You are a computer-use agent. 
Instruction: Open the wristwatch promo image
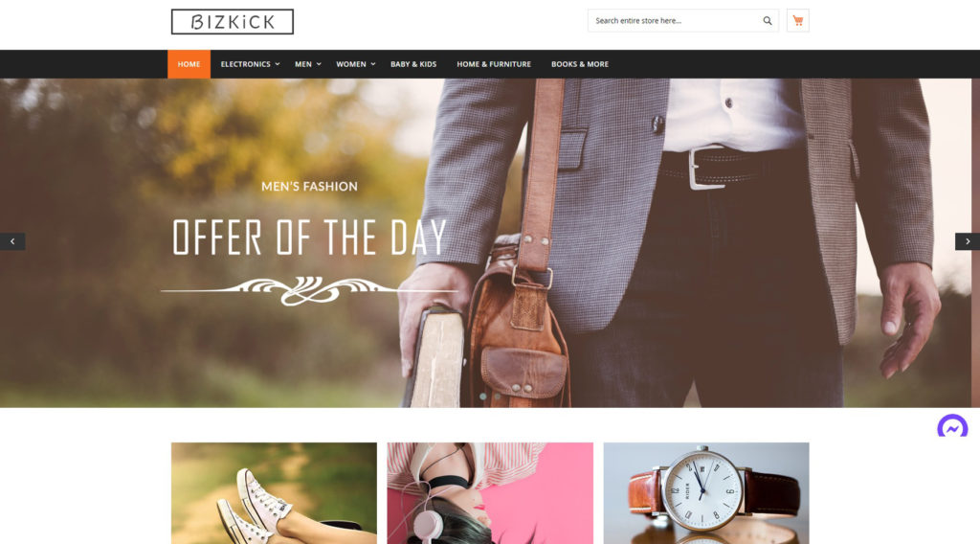click(706, 493)
